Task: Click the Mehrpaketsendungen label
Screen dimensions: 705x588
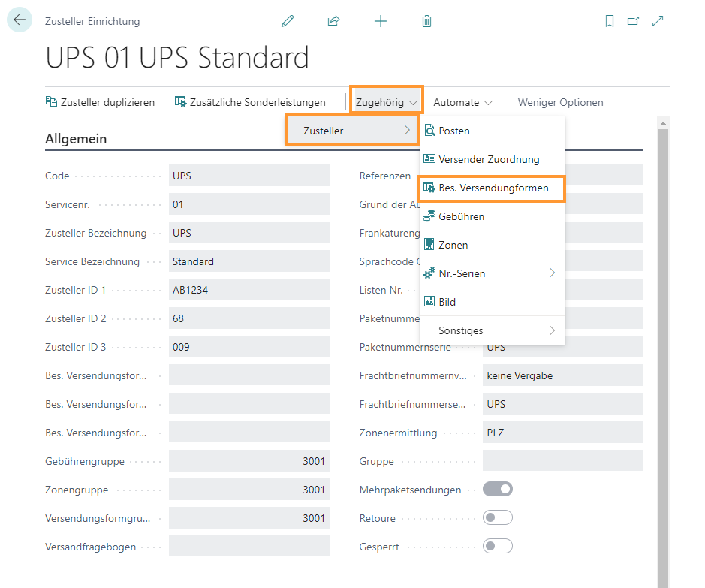Action: [410, 490]
